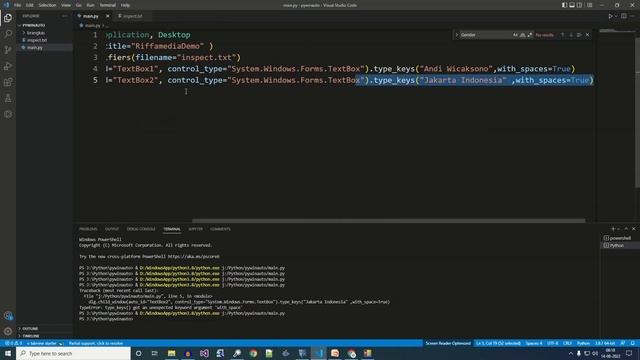Viewport: 640px width, 360px height.
Task: Click Spaces: 4 indentation status
Action: (534, 343)
